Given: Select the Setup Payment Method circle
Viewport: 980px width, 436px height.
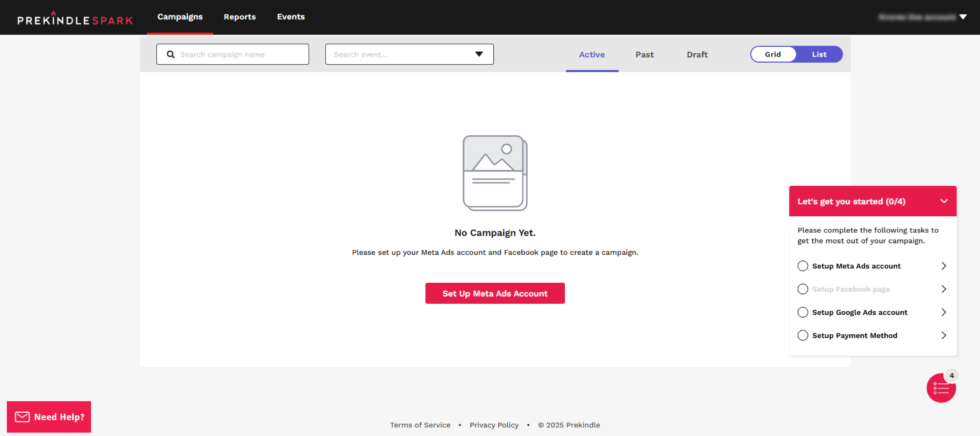Looking at the screenshot, I should 802,336.
